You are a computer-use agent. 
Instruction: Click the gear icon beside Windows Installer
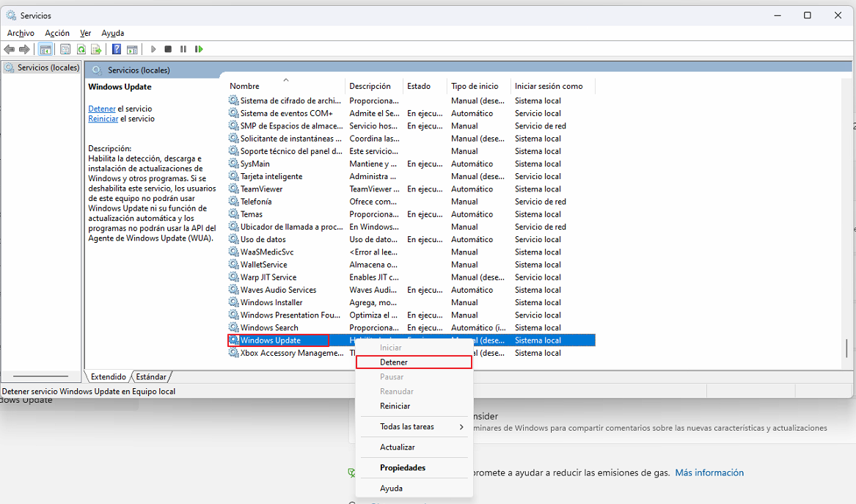[x=234, y=302]
